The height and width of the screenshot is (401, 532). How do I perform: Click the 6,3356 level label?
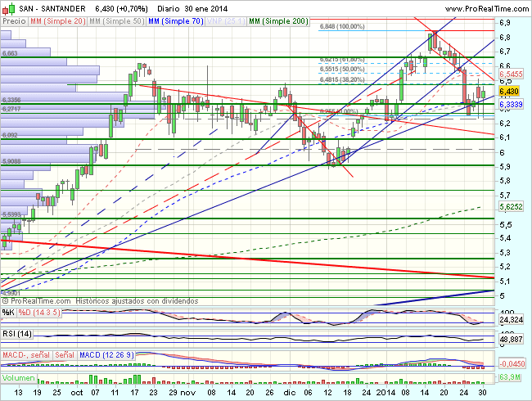(11, 100)
